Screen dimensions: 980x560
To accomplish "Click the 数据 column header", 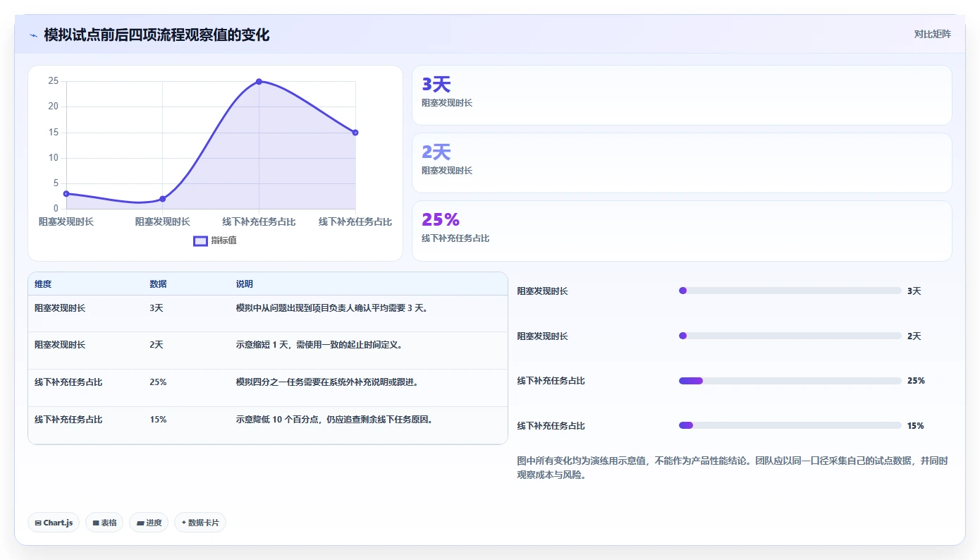I will pos(158,284).
